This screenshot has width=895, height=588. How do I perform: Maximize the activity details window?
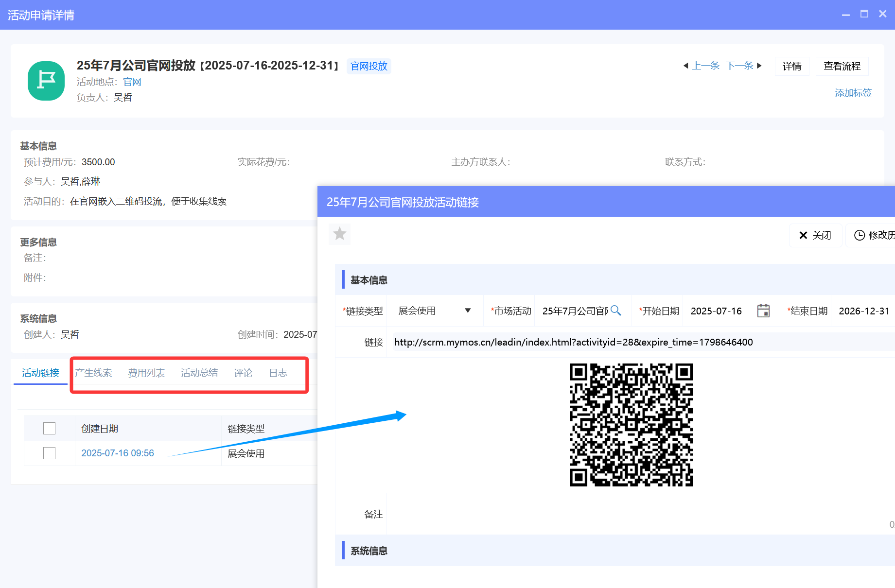pos(864,14)
